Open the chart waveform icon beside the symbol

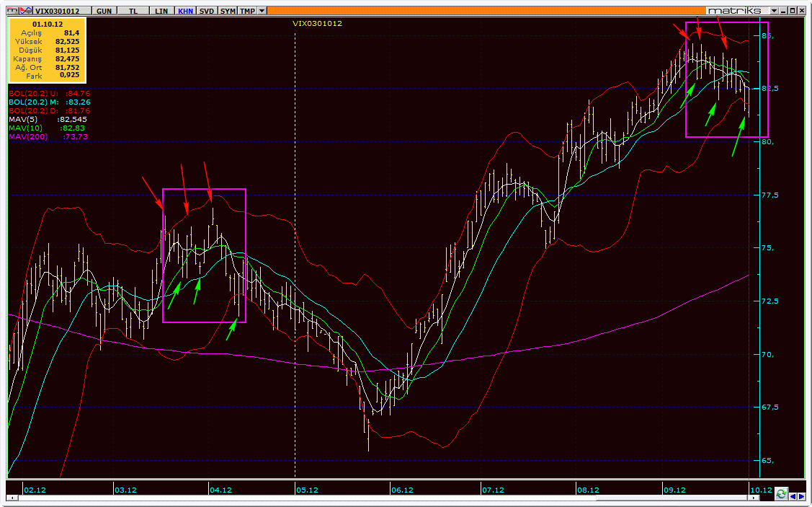[26, 10]
